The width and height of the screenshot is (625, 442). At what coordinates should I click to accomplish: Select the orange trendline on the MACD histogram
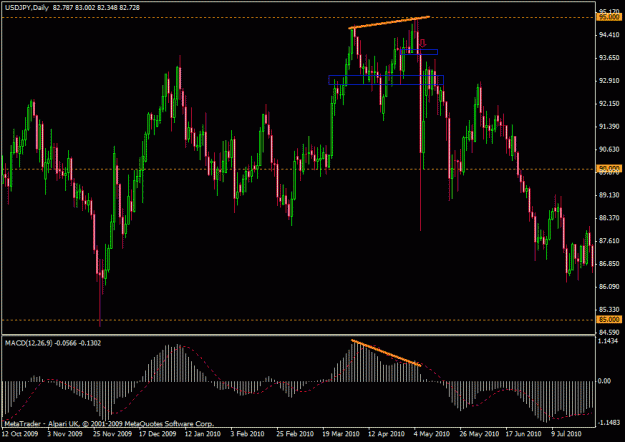pos(386,353)
